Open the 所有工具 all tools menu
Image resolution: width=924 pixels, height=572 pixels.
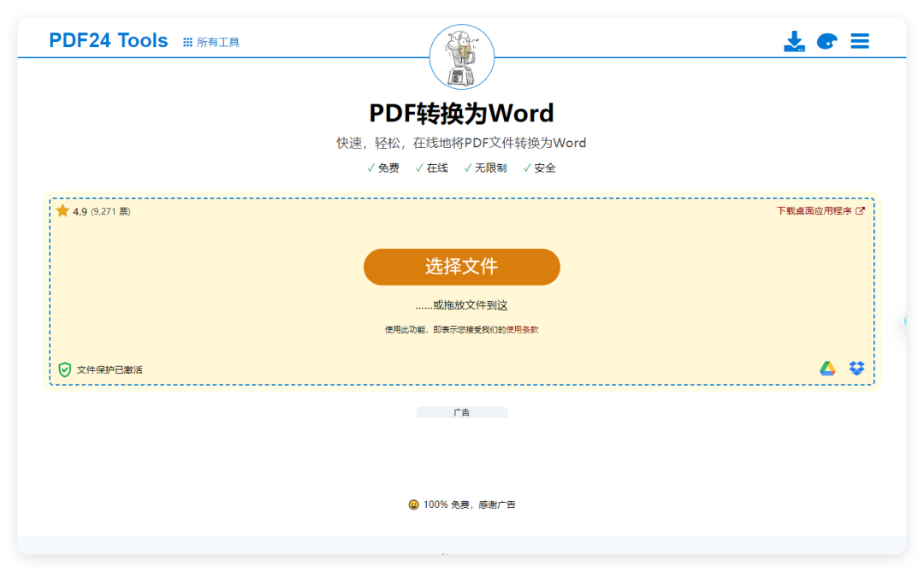tap(211, 43)
